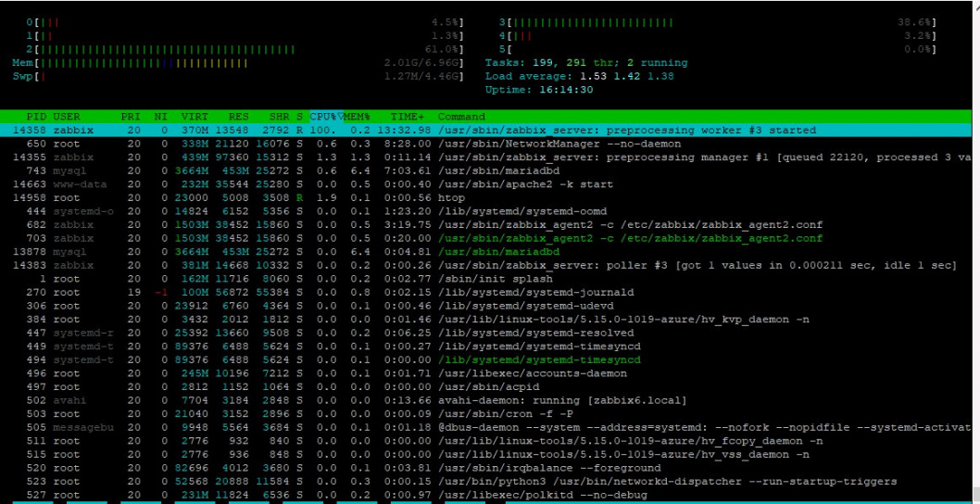The width and height of the screenshot is (980, 504).
Task: Sort by the SHR column header
Action: coord(280,117)
